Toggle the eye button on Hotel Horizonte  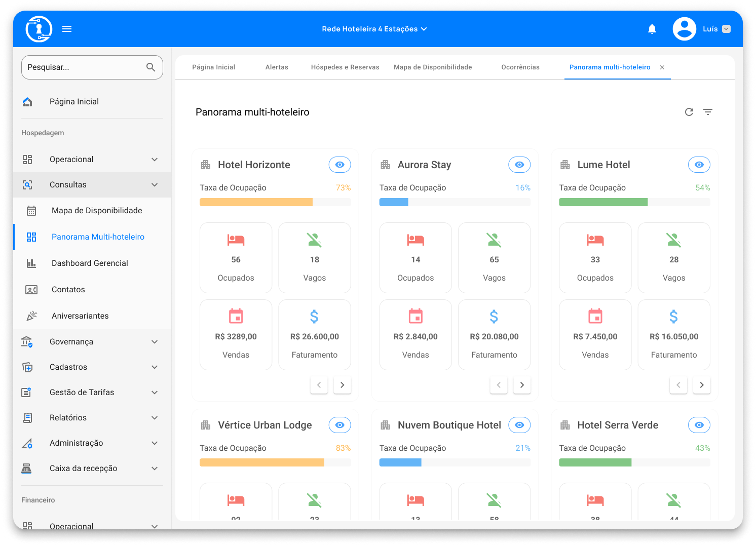339,165
